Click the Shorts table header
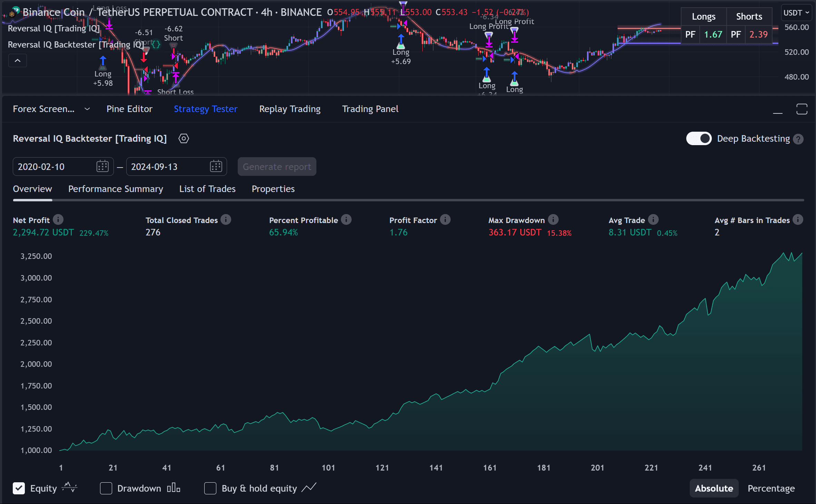The image size is (816, 504). pos(749,17)
